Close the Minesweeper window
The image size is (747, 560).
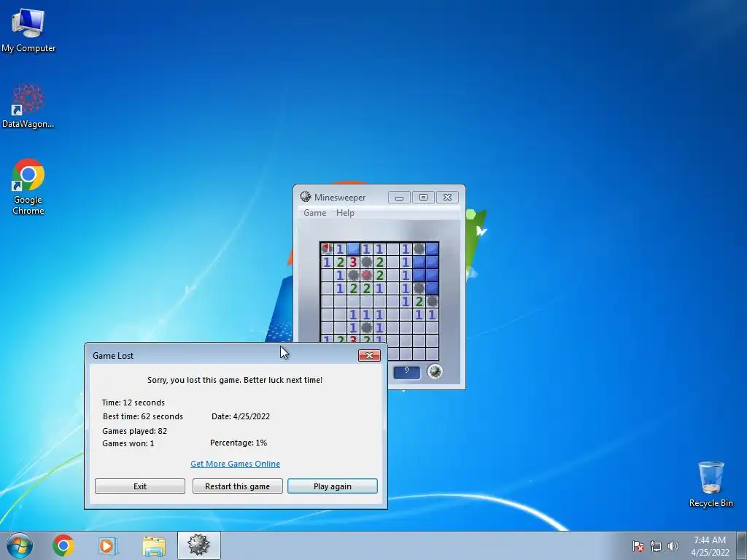pos(447,197)
